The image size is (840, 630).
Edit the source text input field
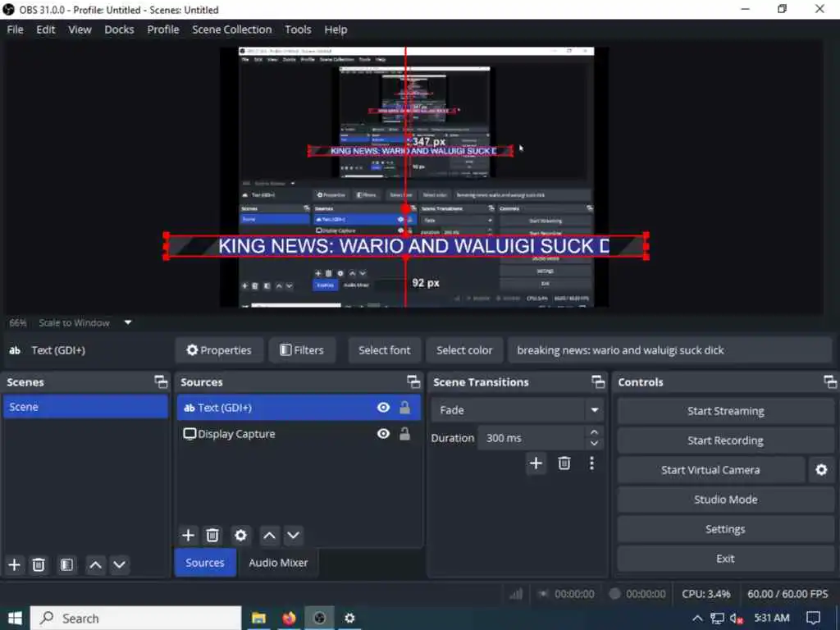[669, 350]
